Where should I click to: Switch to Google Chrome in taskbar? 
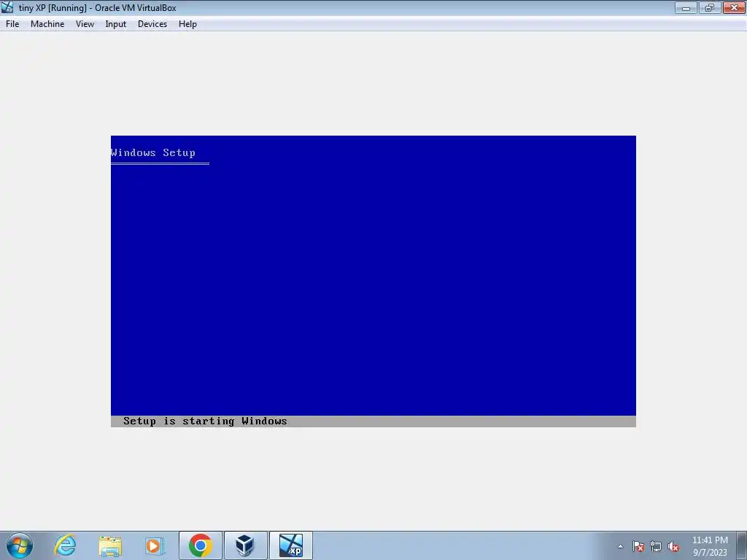tap(200, 545)
